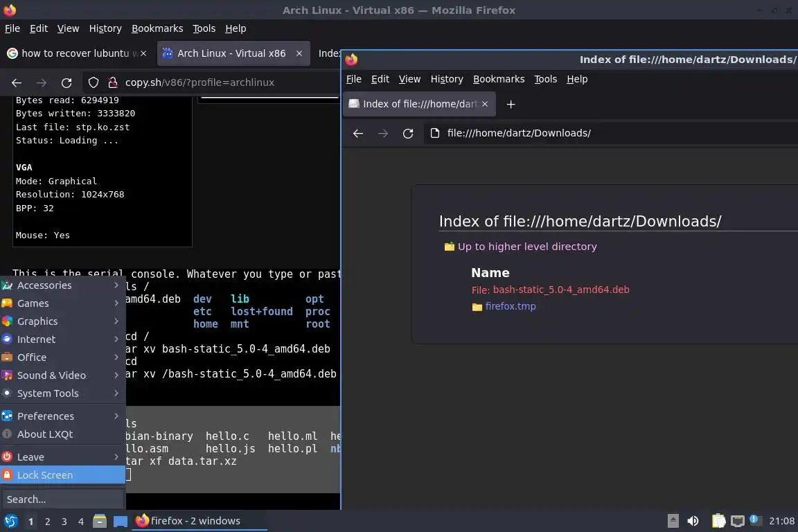This screenshot has width=798, height=532.
Task: Expand the Preferences submenu arrow
Action: [116, 416]
